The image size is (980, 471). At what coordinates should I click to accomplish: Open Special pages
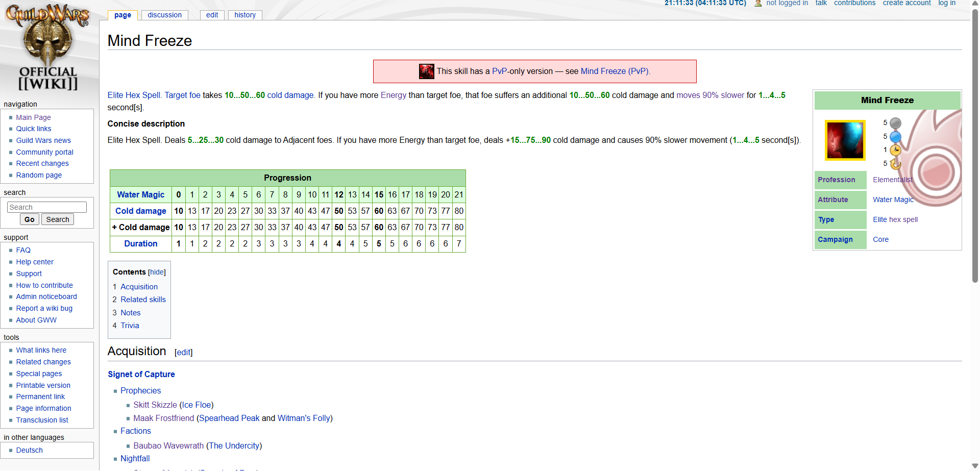[x=38, y=374]
